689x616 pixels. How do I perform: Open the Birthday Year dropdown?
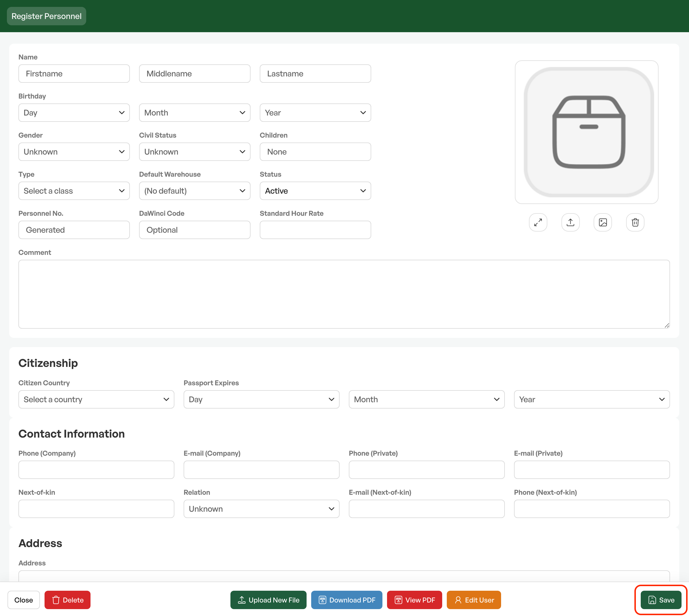point(315,113)
